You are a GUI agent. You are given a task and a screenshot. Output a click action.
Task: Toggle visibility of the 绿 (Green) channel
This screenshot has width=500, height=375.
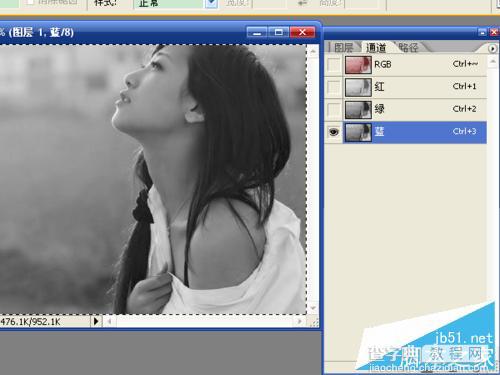[x=333, y=109]
